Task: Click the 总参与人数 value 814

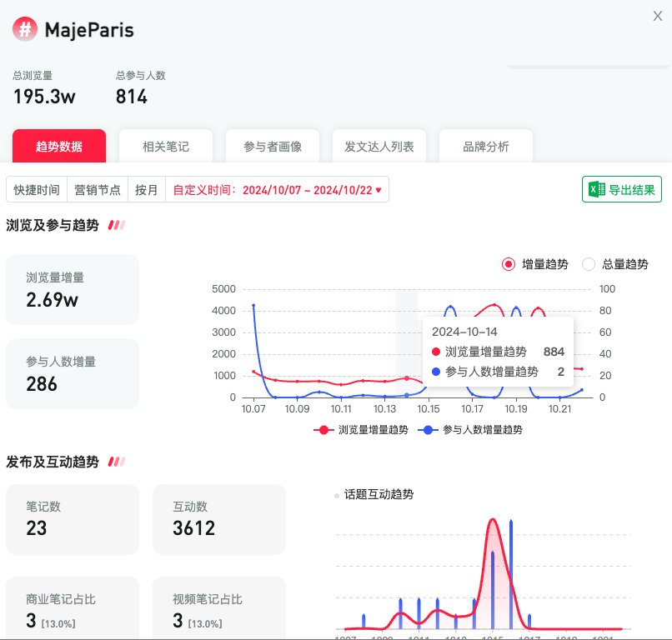Action: (x=132, y=97)
